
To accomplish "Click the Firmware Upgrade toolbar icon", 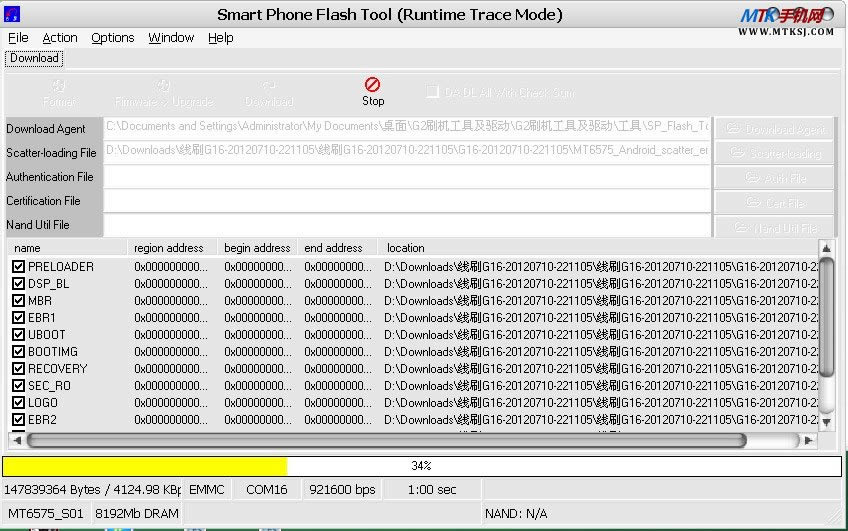I will pos(164,93).
